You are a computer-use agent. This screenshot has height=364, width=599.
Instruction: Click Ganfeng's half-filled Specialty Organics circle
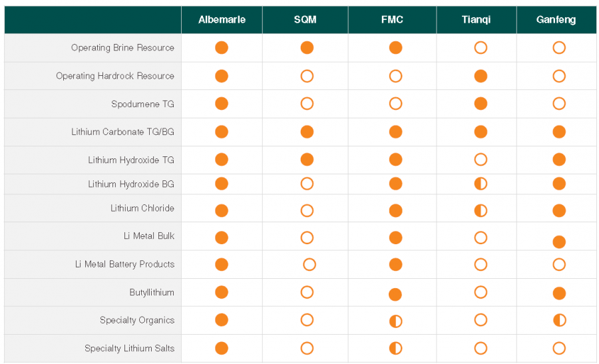tap(559, 320)
